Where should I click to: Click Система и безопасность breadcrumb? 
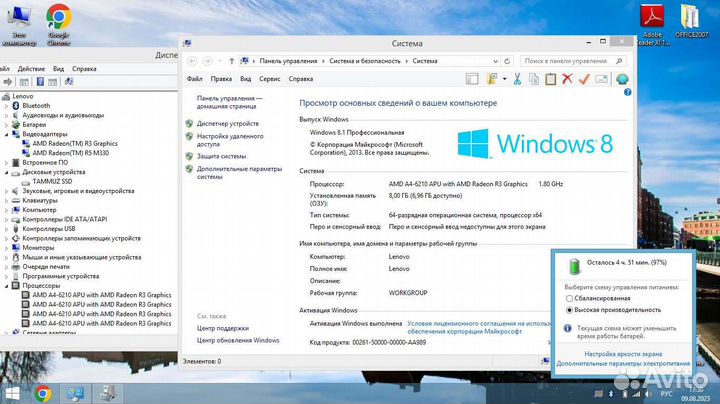[365, 61]
